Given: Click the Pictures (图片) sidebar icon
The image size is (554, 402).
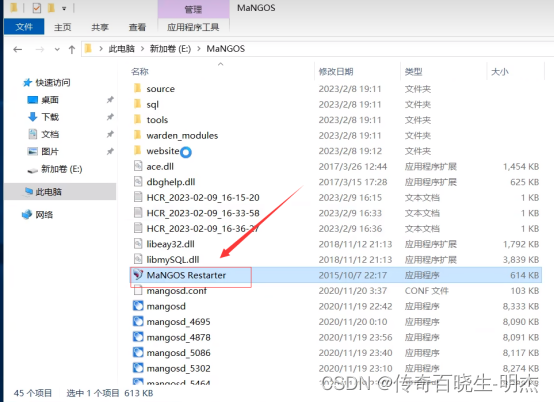Looking at the screenshot, I should point(33,151).
